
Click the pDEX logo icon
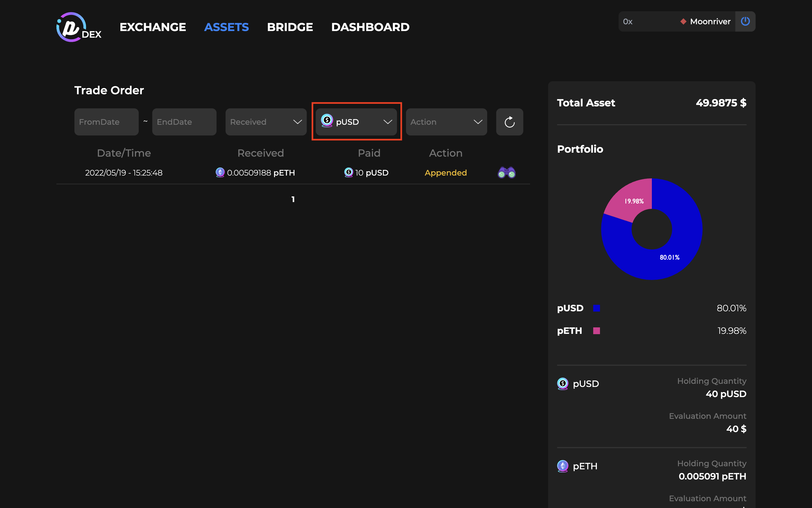pyautogui.click(x=78, y=27)
